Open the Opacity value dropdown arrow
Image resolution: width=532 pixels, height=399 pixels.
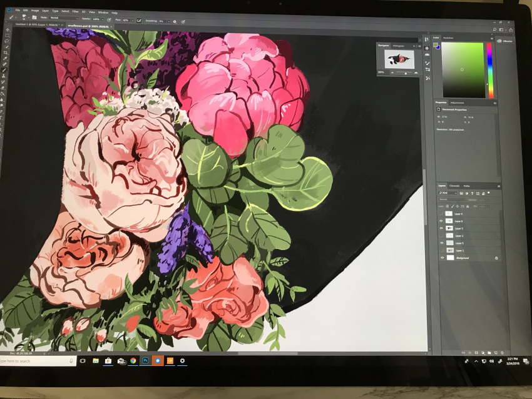pyautogui.click(x=103, y=19)
